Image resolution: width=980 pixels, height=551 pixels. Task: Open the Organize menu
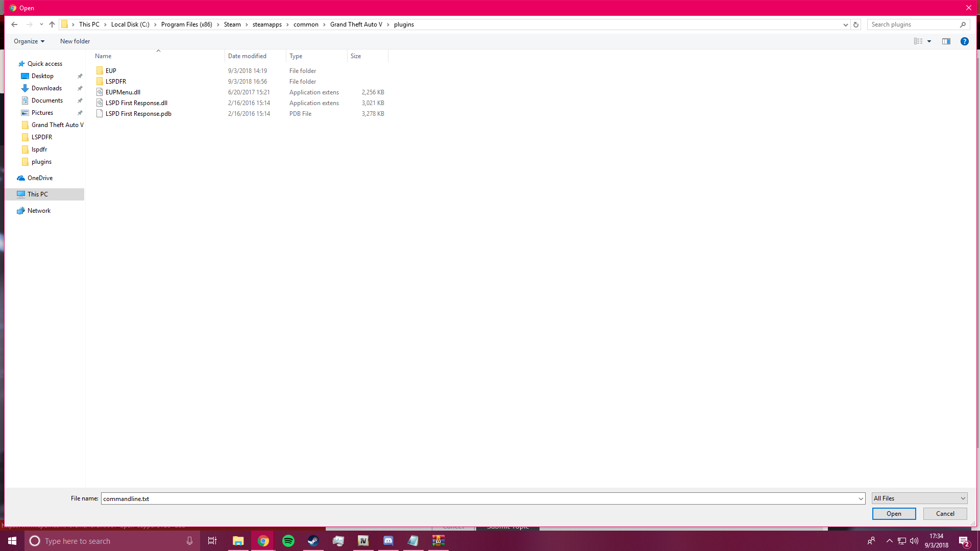[29, 41]
